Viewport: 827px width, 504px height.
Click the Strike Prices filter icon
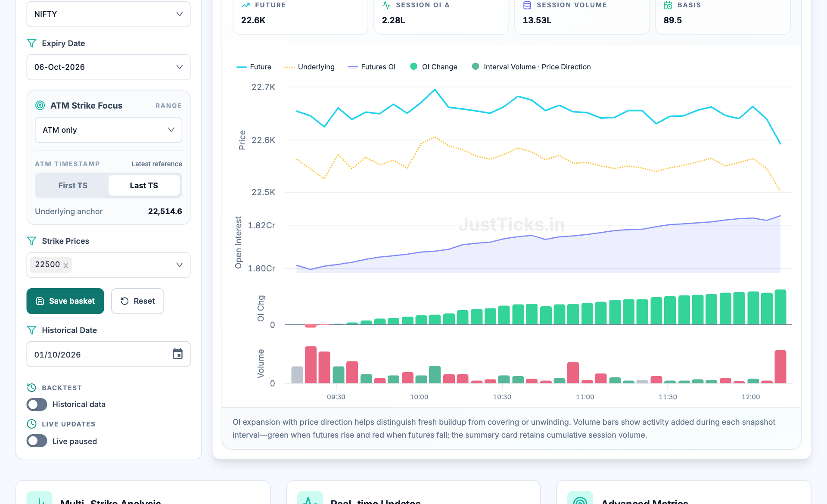(31, 241)
